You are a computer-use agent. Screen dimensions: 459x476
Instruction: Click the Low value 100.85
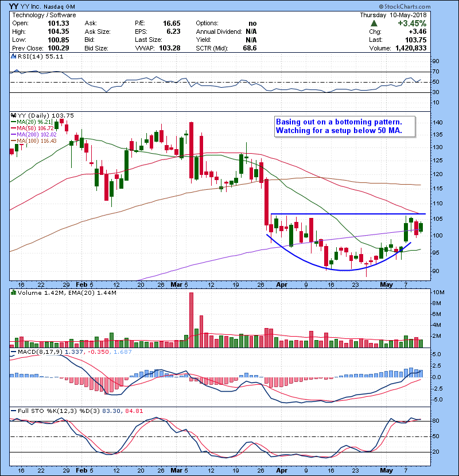tap(59, 40)
